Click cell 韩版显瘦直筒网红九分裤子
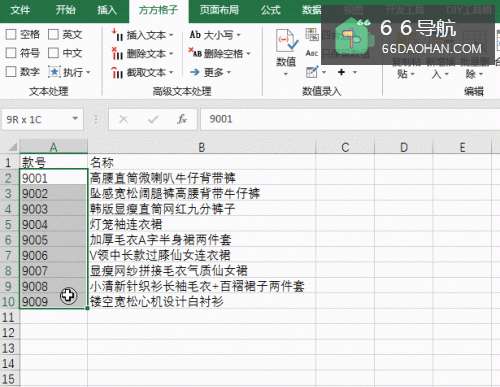The width and height of the screenshot is (500, 387). 201,209
